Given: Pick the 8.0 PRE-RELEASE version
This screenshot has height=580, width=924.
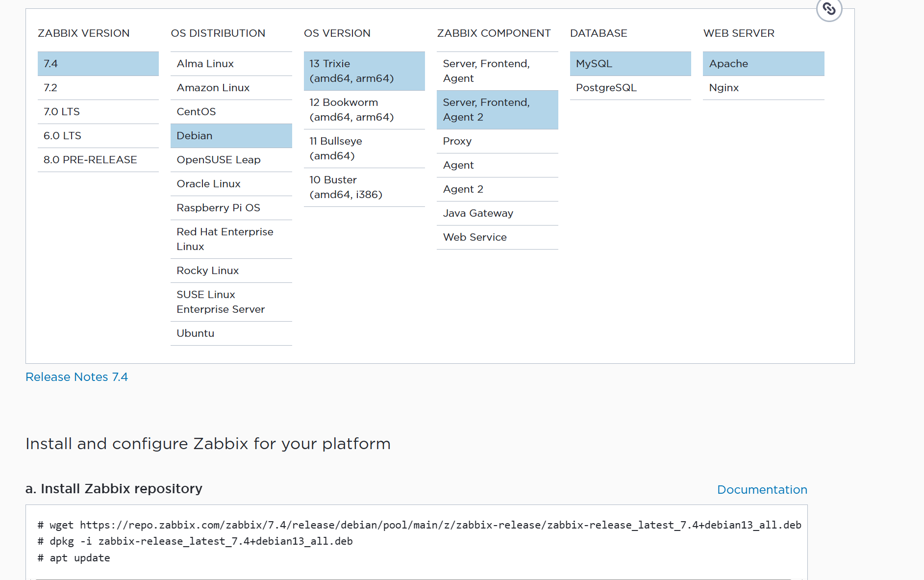Looking at the screenshot, I should [98, 160].
